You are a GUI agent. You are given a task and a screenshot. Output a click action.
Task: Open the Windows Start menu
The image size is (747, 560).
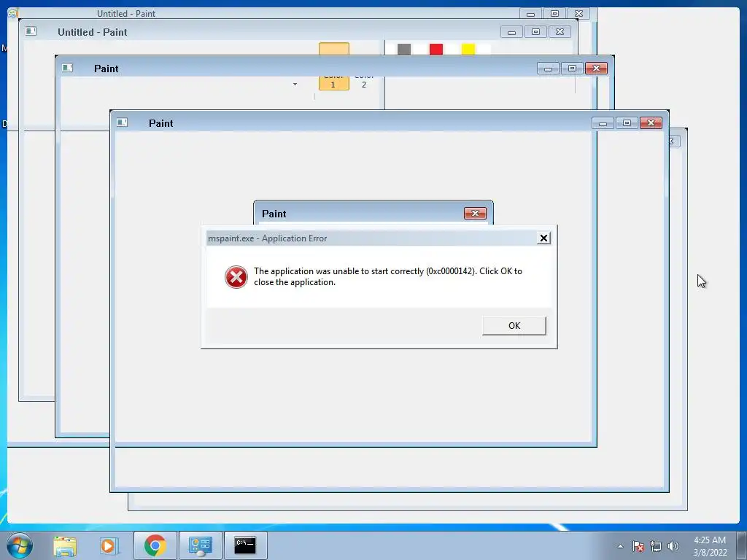pyautogui.click(x=20, y=545)
